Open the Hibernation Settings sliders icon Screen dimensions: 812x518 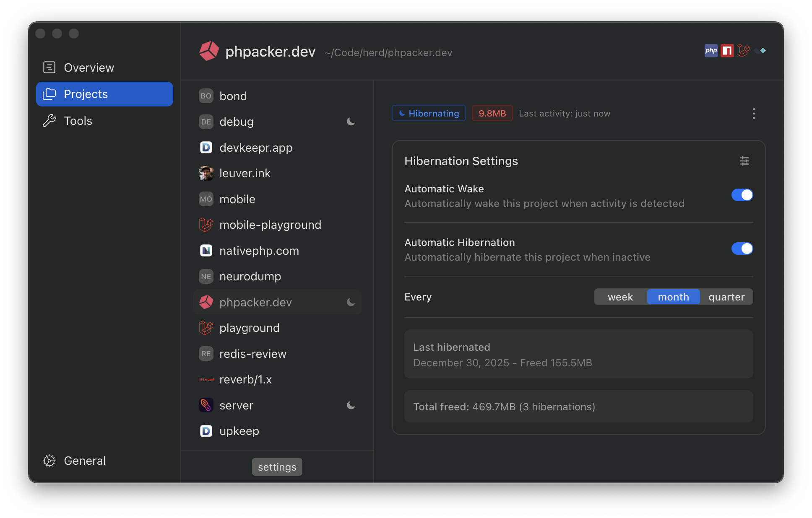pos(744,161)
